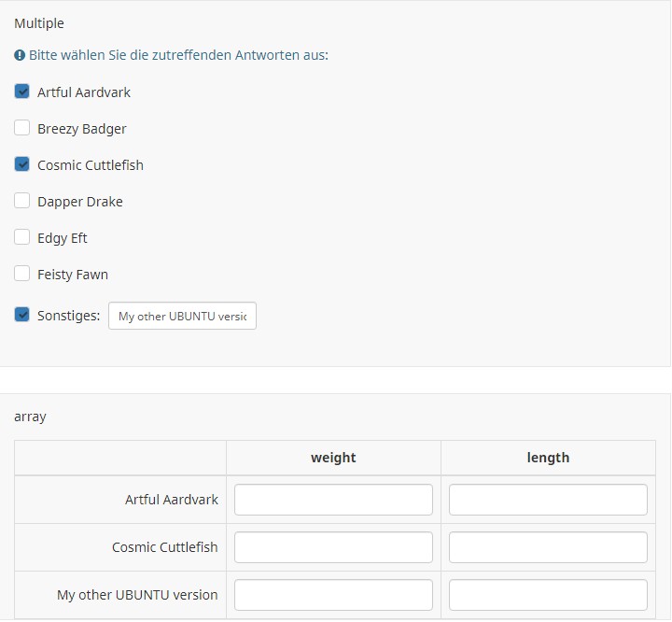Click the Sonstiges other text field
The width and height of the screenshot is (672, 622).
182,316
